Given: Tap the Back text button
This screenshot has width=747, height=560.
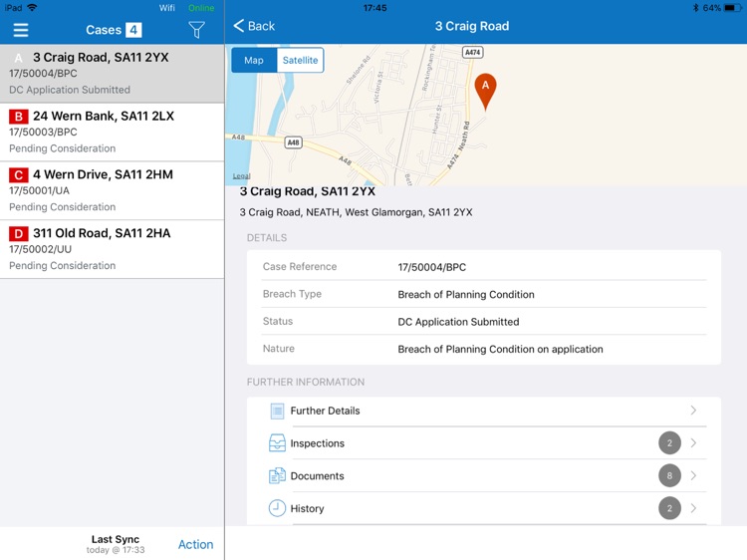Looking at the screenshot, I should [x=261, y=26].
